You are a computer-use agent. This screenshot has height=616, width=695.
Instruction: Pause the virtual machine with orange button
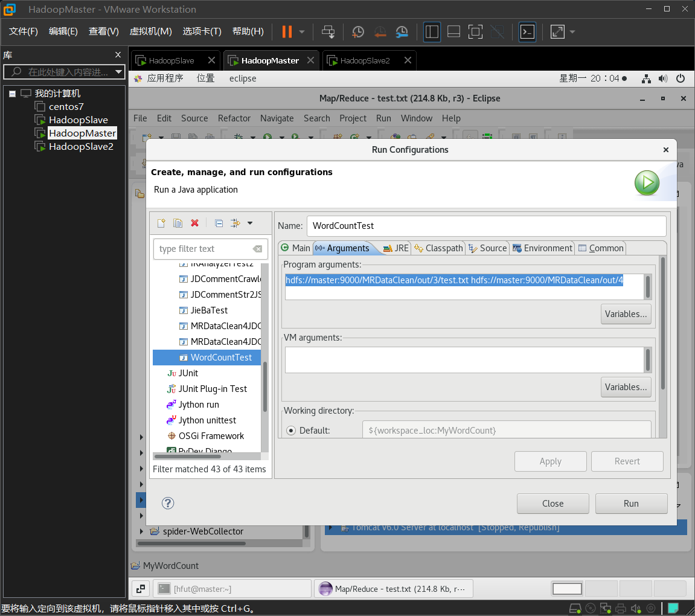pos(287,31)
